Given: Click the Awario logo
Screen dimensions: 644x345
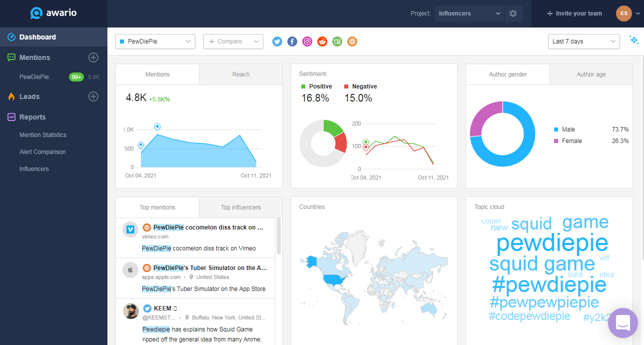Looking at the screenshot, I should [53, 13].
